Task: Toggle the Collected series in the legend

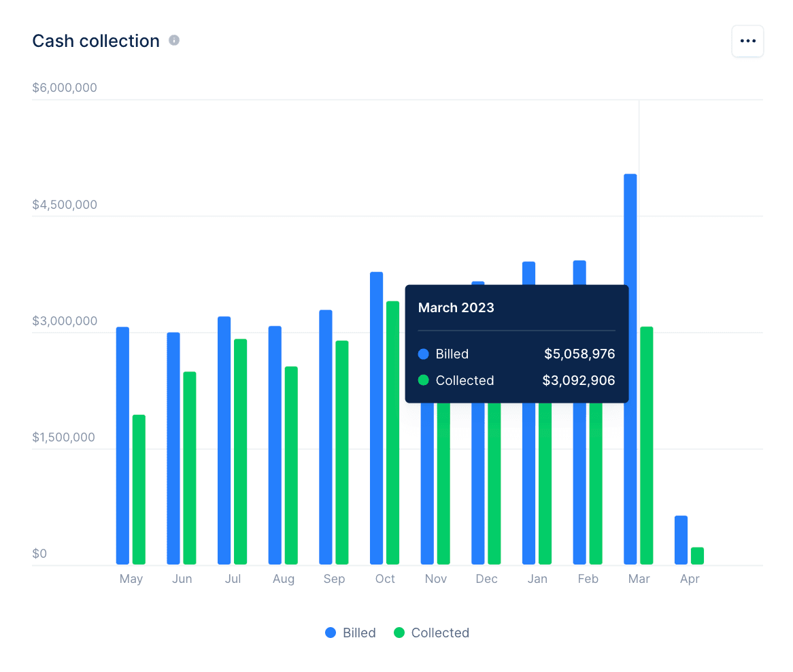Action: (x=440, y=633)
